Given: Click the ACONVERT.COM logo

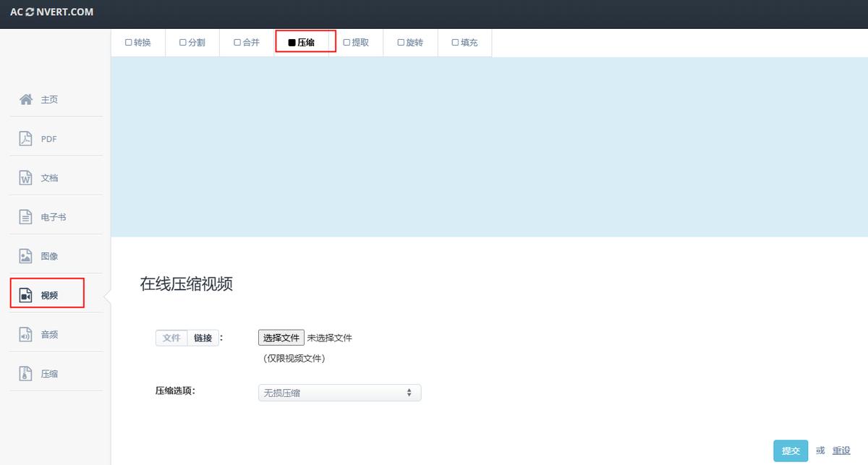Looking at the screenshot, I should pyautogui.click(x=51, y=12).
